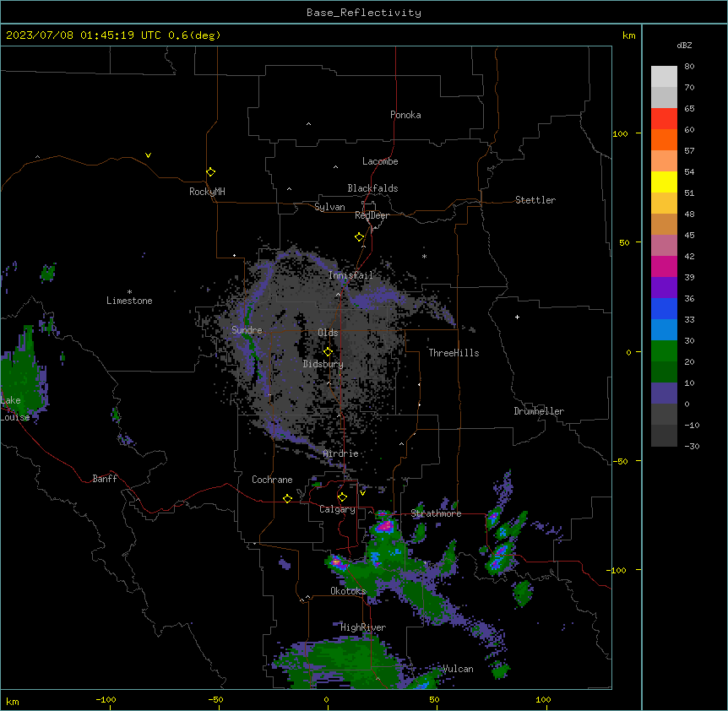Click the Base_Reflectivity title

[x=364, y=13]
